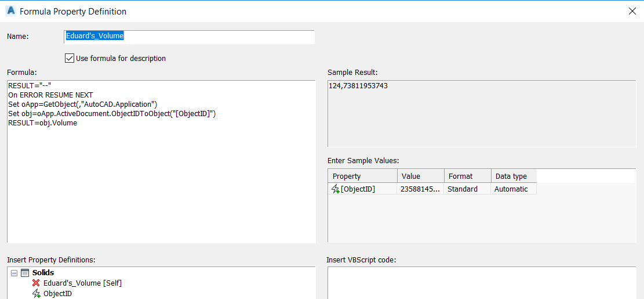The height and width of the screenshot is (299, 644).
Task: Click the ObjectIDToObject formula line
Action: [x=112, y=114]
